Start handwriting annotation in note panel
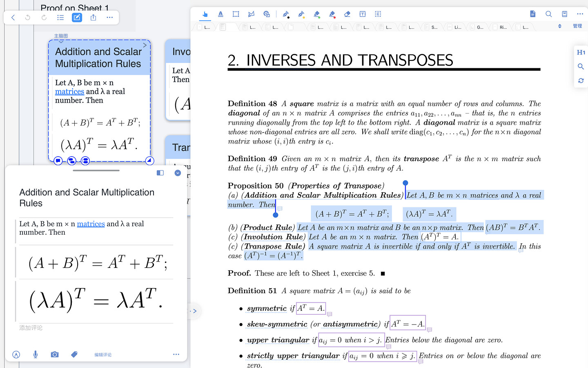This screenshot has height=368, width=588. [16, 355]
